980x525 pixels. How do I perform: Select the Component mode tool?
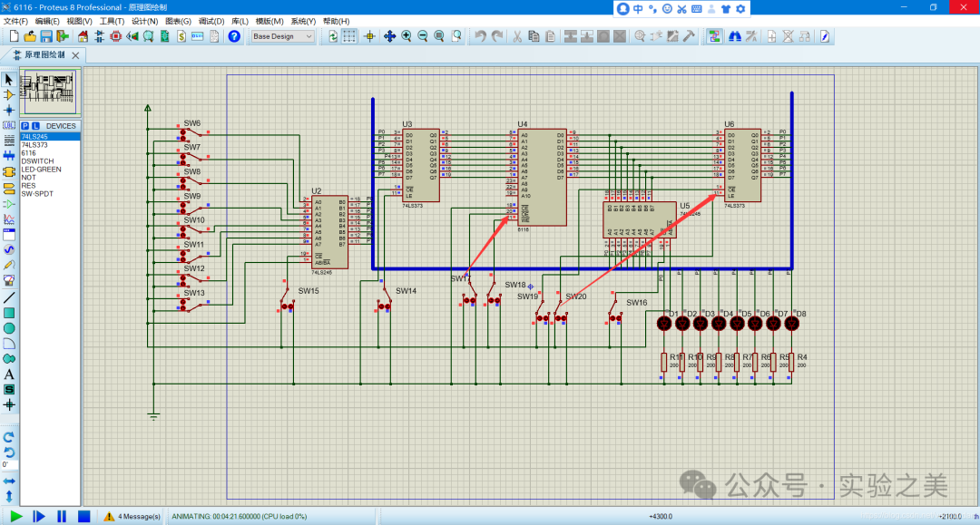coord(9,95)
